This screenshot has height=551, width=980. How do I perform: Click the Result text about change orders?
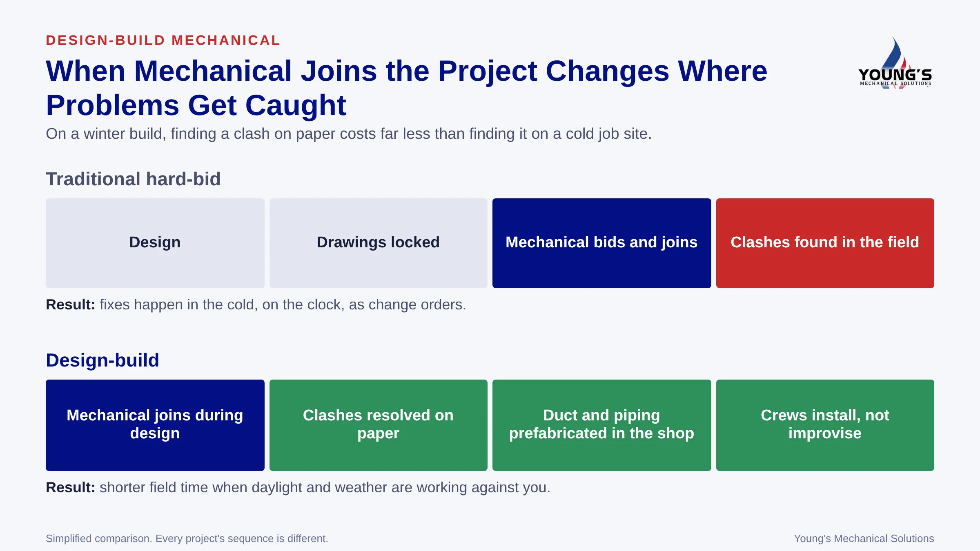[x=256, y=305]
